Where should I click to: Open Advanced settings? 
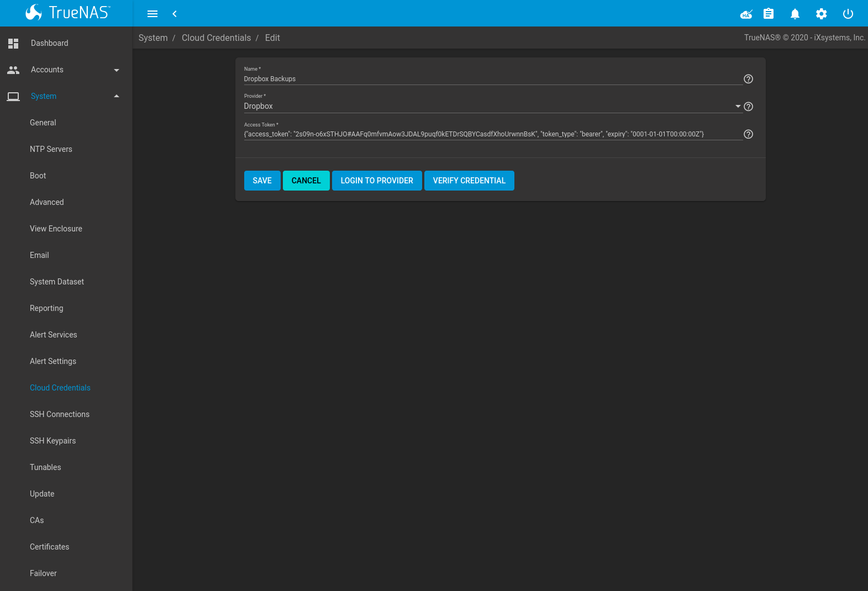coord(47,202)
